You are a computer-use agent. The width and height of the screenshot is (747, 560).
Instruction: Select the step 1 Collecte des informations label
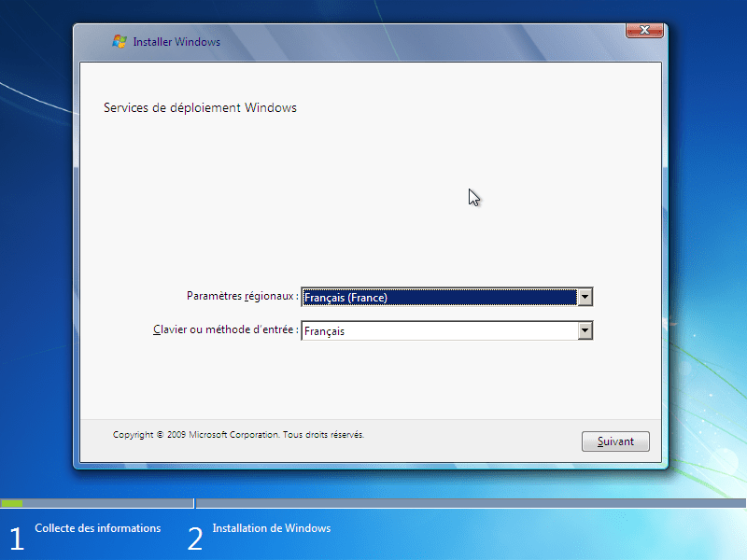coord(97,528)
